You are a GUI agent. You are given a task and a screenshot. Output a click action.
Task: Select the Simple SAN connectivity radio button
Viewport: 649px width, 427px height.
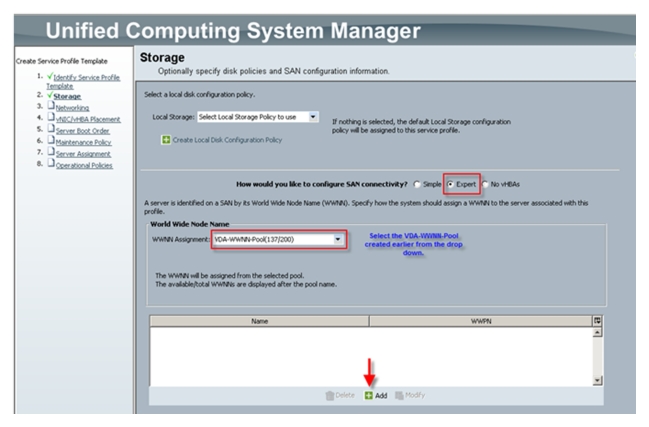click(x=417, y=185)
